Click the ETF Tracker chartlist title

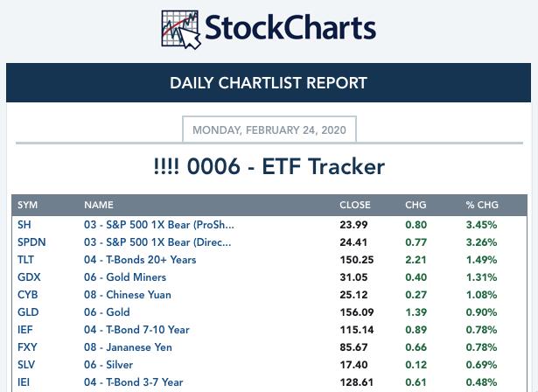269,166
